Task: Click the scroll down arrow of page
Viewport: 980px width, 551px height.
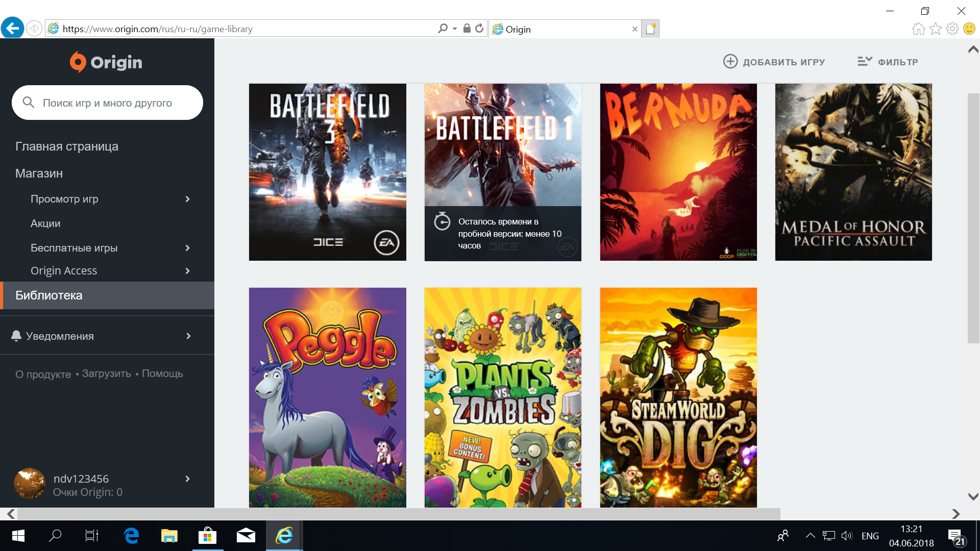Action: (x=973, y=496)
